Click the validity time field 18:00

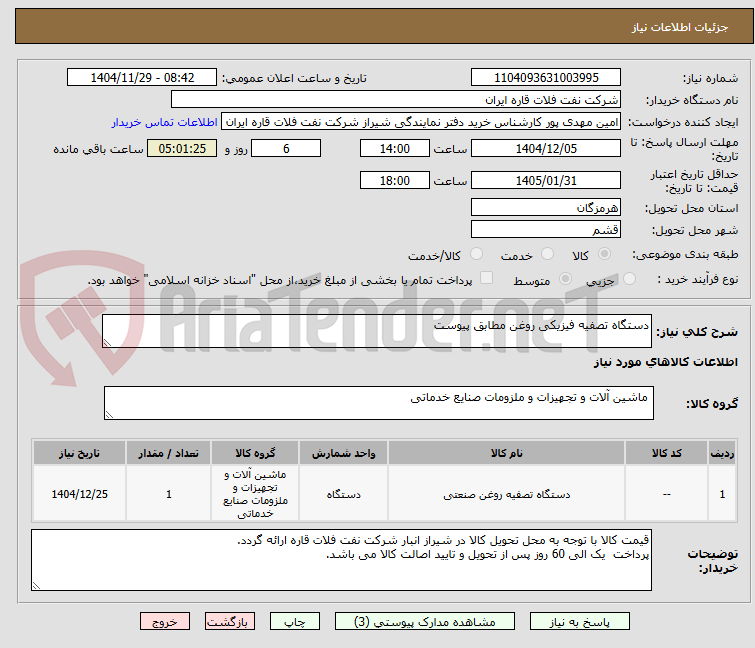(394, 180)
